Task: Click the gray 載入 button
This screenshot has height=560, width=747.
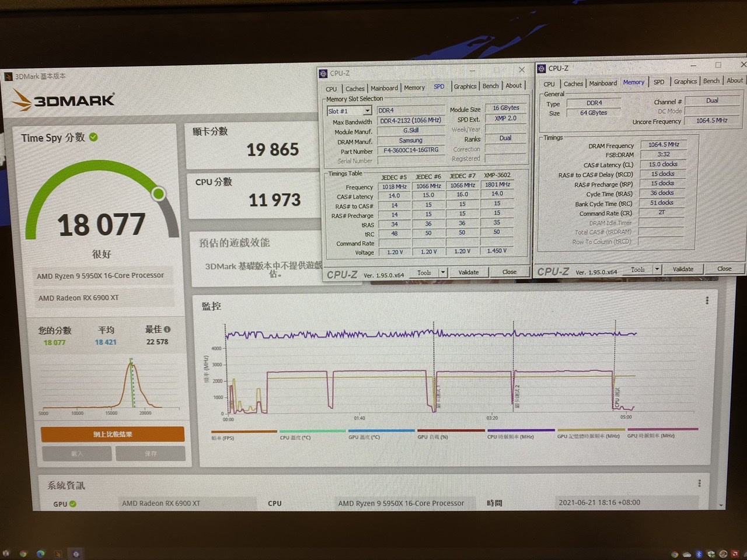Action: point(76,453)
